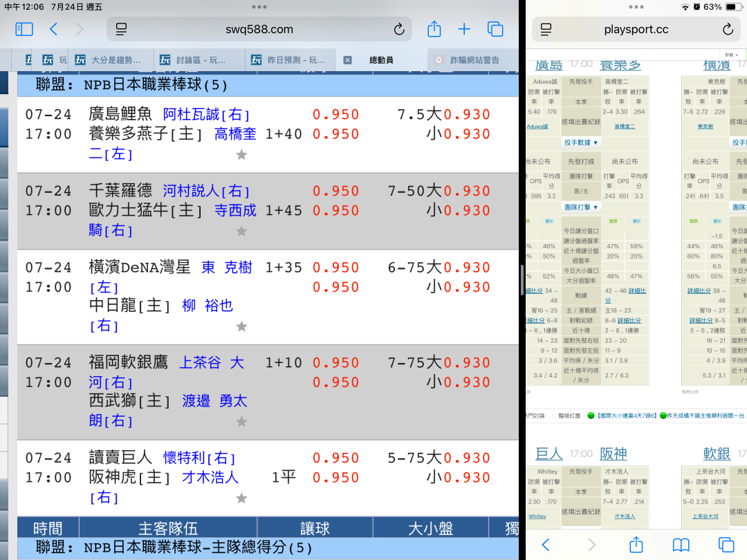Open pitcher 阿杜瓦誠[右] link
747x560 pixels.
[x=206, y=114]
